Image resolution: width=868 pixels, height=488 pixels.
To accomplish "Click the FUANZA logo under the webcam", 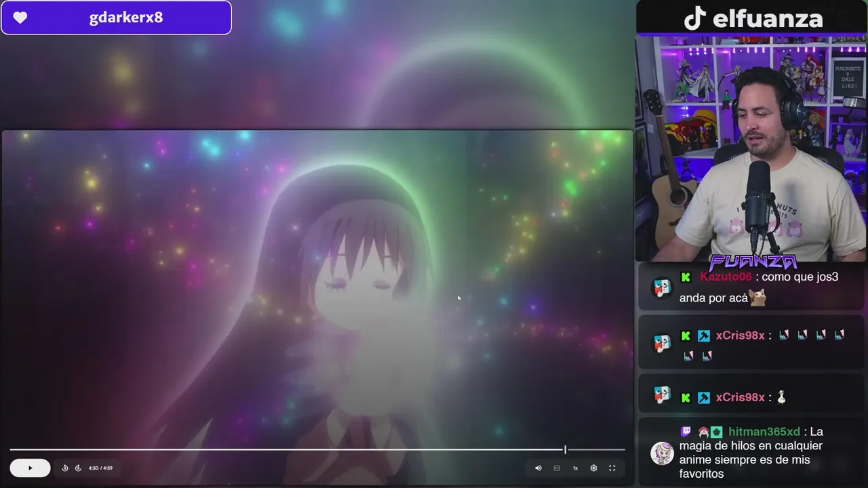I will 753,262.
